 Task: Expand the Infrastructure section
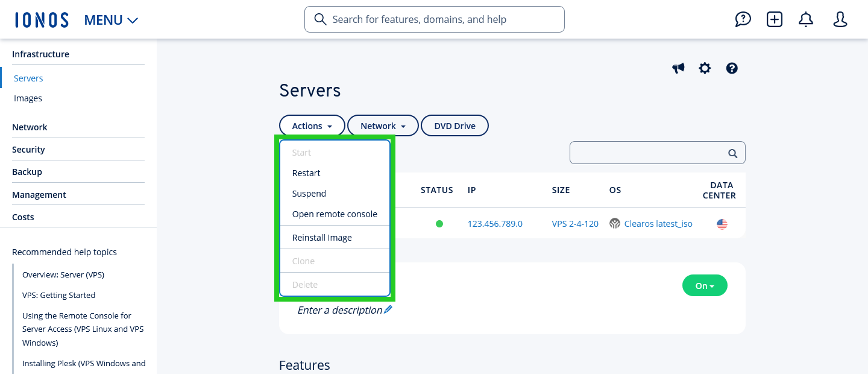click(x=40, y=54)
